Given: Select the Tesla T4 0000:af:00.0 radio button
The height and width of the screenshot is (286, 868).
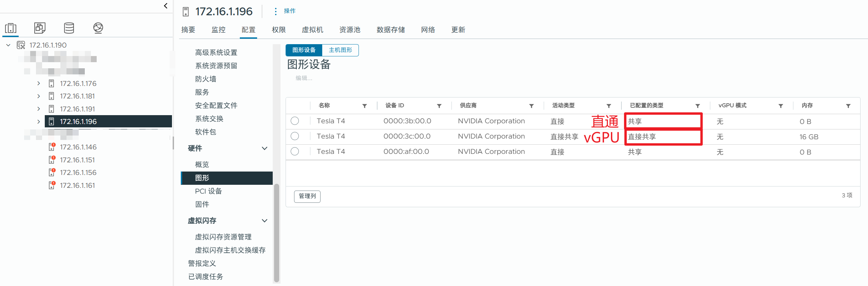Looking at the screenshot, I should pos(295,151).
